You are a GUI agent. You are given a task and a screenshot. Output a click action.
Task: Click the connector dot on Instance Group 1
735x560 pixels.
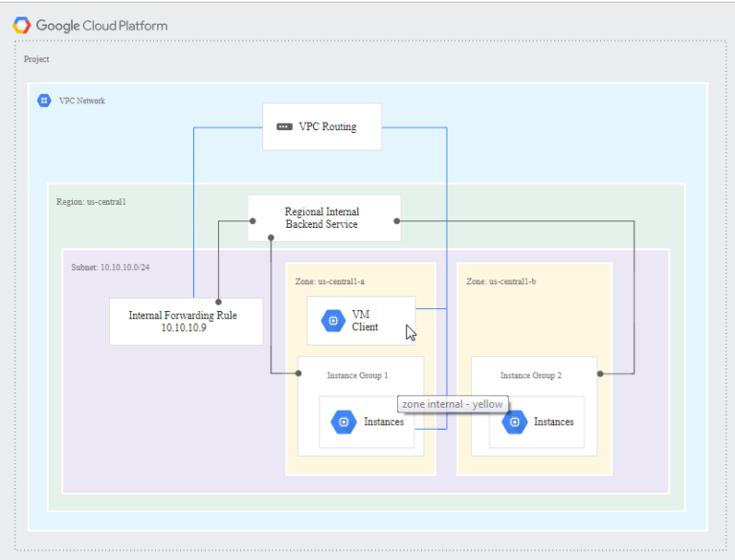299,373
